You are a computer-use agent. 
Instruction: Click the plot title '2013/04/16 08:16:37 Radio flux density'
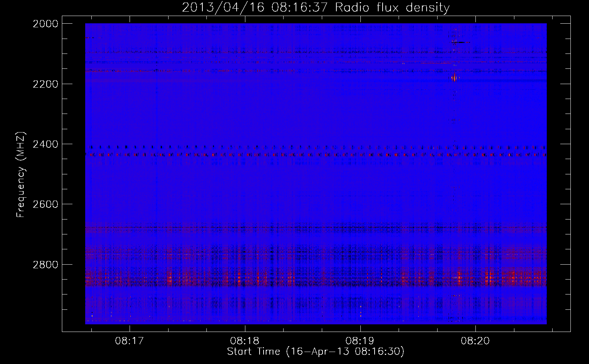316,7
